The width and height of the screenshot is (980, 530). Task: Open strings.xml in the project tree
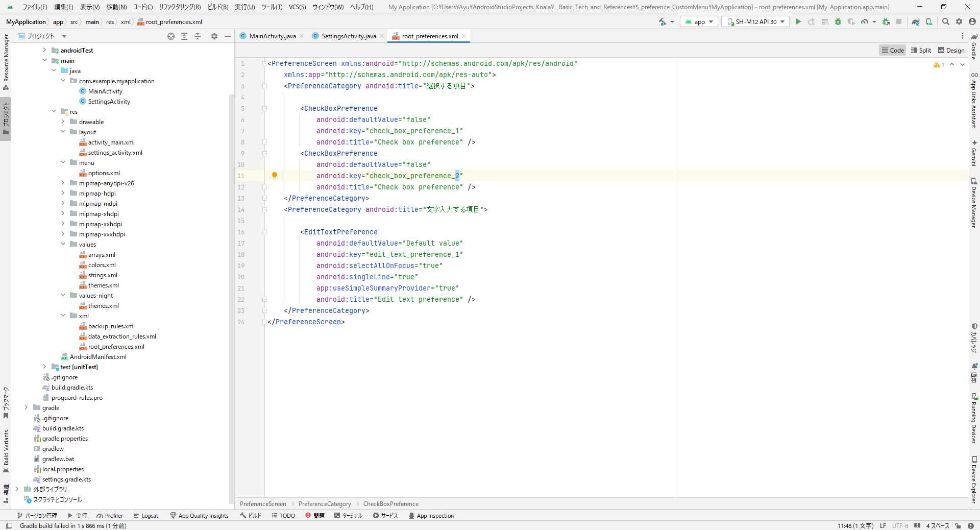[102, 275]
